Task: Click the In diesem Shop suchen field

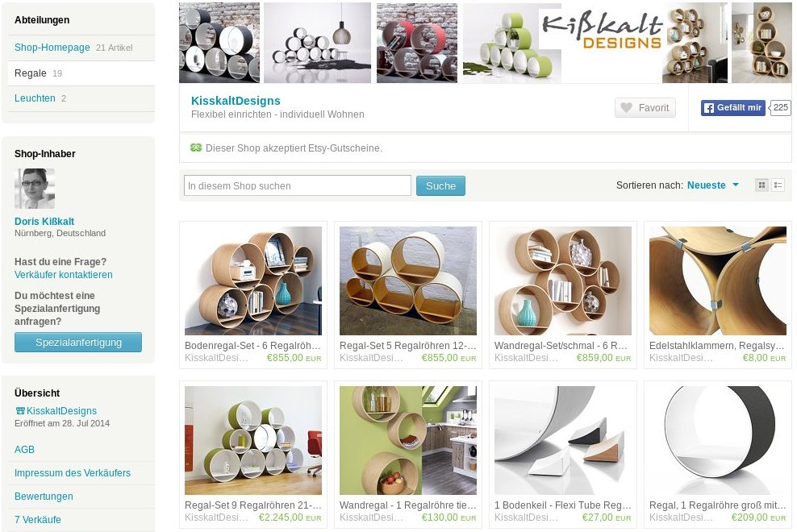Action: (x=298, y=185)
